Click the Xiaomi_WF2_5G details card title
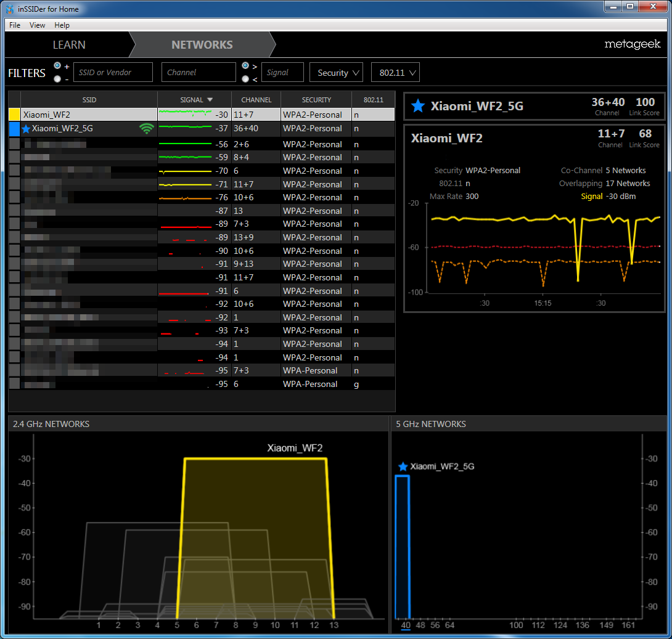 pos(477,106)
